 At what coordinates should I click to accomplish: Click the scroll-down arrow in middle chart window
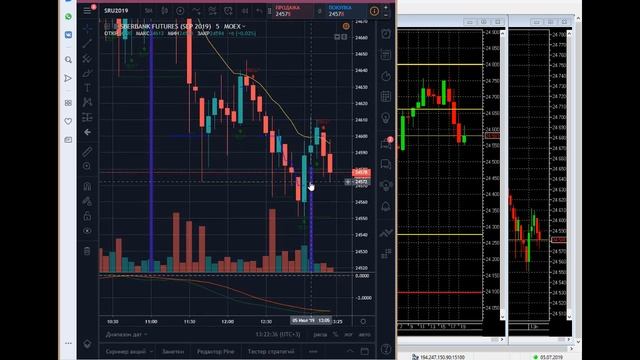(502, 316)
